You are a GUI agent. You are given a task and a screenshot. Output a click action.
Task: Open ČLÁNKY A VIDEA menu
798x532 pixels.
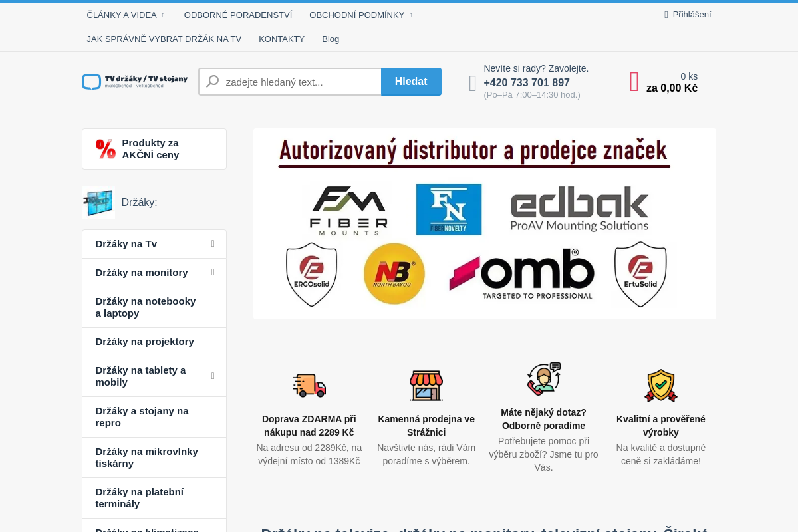coord(122,15)
